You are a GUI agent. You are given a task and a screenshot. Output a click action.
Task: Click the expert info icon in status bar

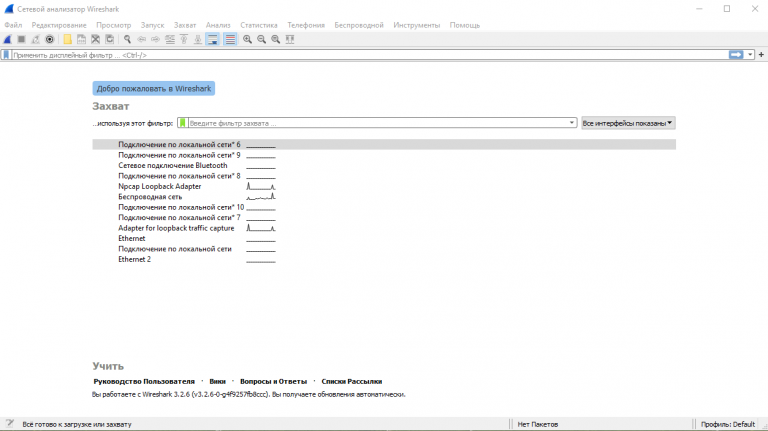pos(9,424)
